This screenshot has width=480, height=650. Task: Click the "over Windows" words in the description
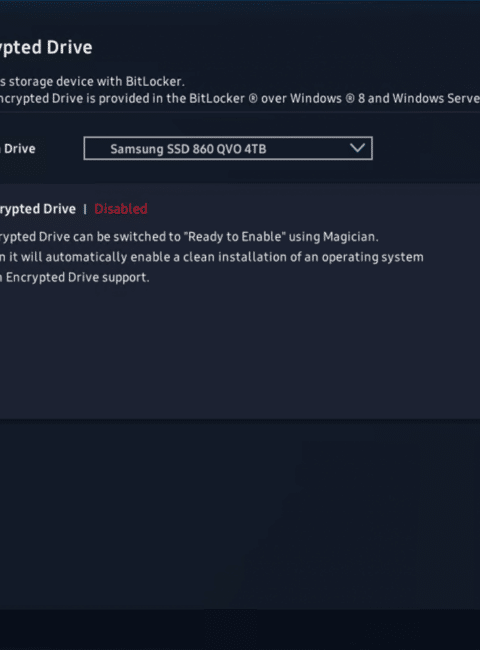(x=301, y=99)
